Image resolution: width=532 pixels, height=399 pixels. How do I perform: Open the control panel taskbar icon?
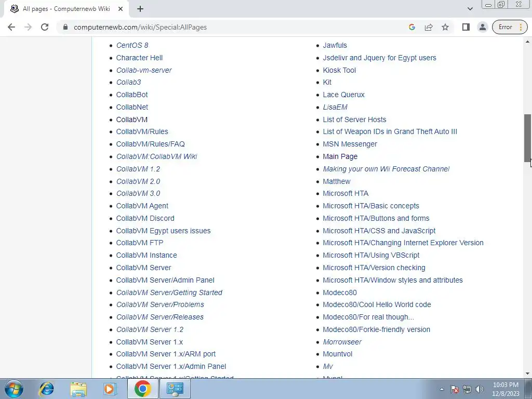point(175,389)
